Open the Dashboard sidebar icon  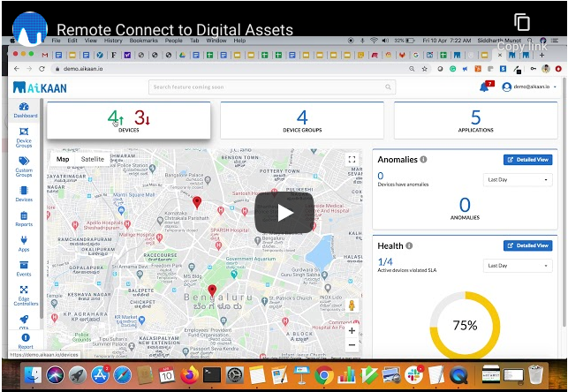(x=25, y=109)
